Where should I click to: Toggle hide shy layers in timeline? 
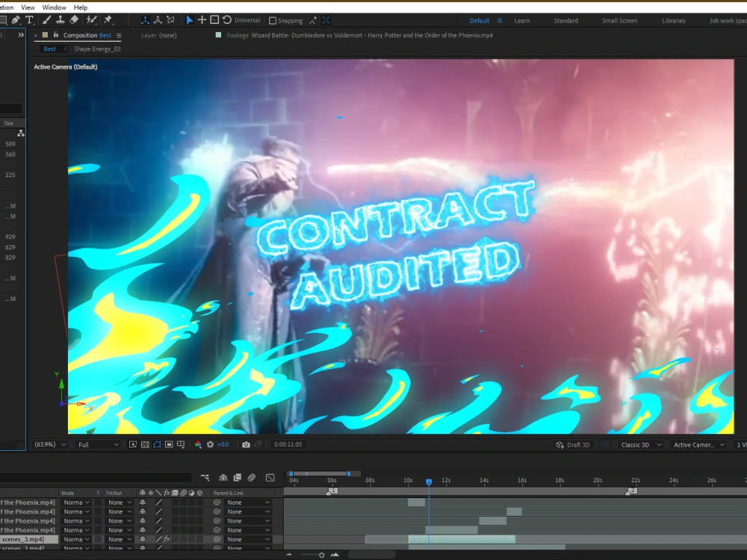(223, 478)
